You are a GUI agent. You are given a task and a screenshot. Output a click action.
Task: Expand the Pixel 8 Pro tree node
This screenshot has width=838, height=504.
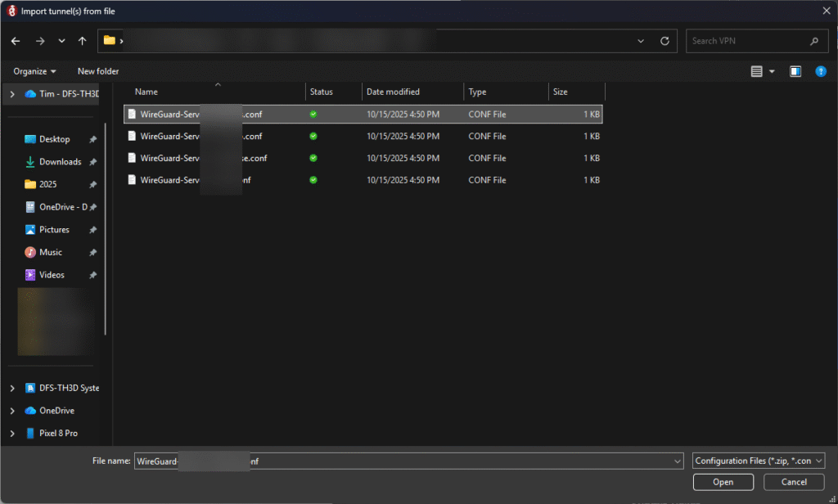(x=11, y=433)
